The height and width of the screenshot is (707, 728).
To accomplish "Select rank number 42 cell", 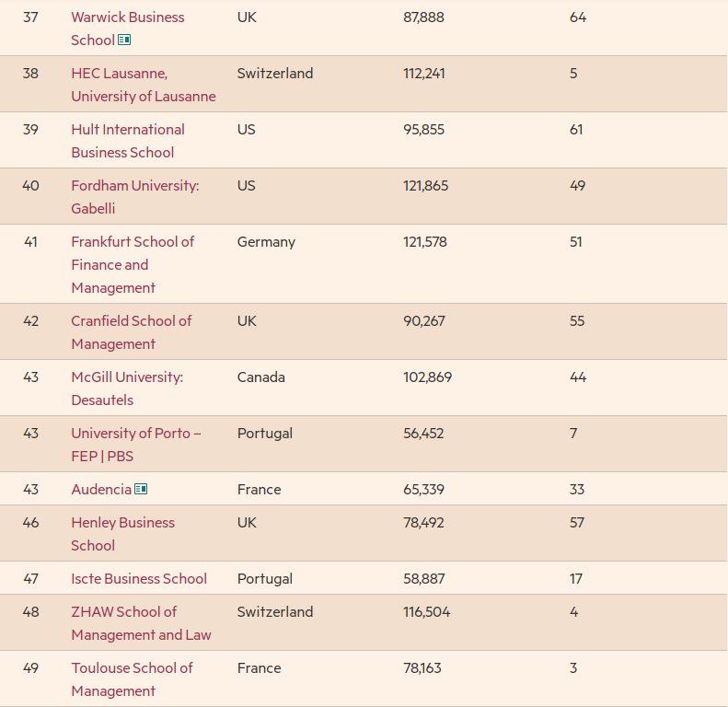I will pos(30,321).
